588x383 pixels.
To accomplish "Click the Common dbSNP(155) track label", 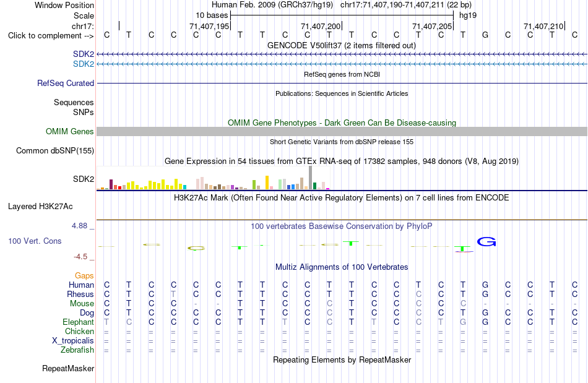I will coord(55,150).
